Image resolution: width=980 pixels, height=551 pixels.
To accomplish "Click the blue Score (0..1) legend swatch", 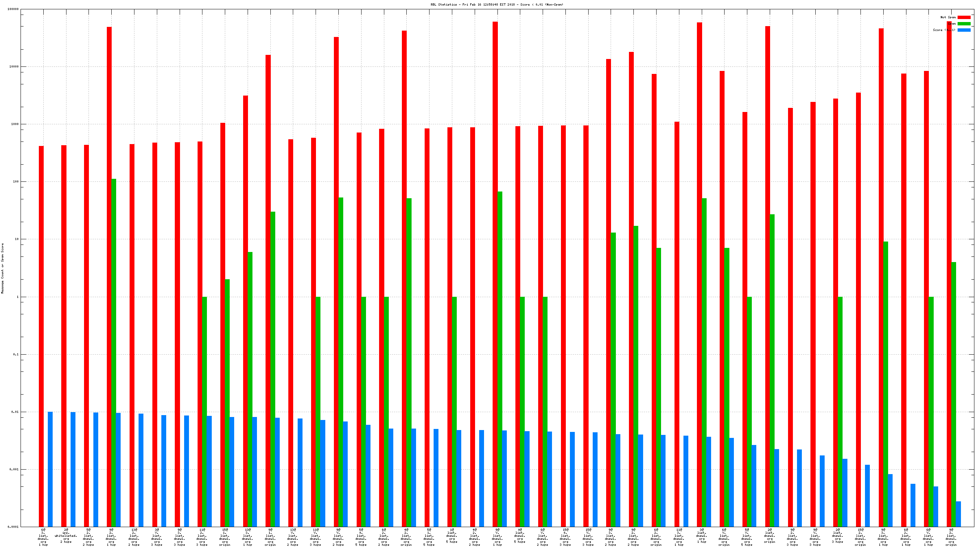I will (x=964, y=30).
